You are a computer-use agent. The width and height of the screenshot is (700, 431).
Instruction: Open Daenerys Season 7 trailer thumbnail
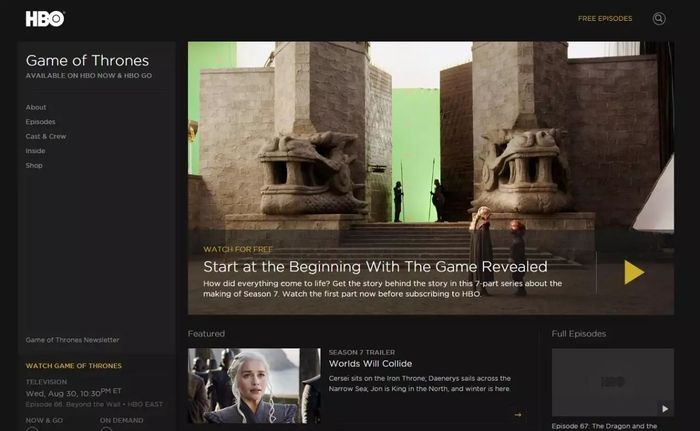254,385
